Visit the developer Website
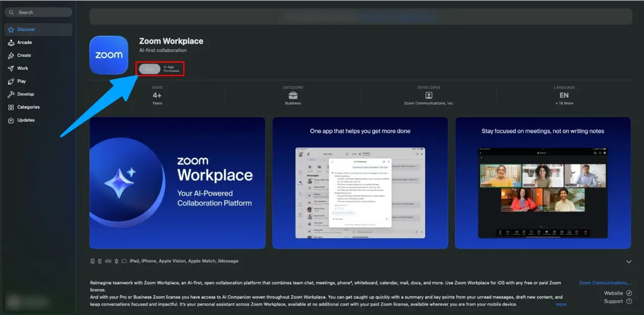Viewport: 644px width, 315px height. (x=614, y=293)
